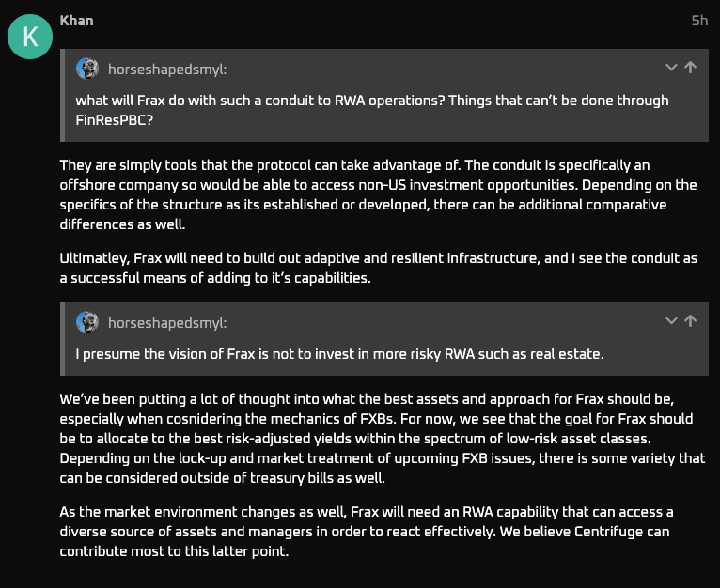Image resolution: width=720 pixels, height=588 pixels.
Task: Click horseshapedsmyl name in the real estate quote
Action: (x=167, y=323)
